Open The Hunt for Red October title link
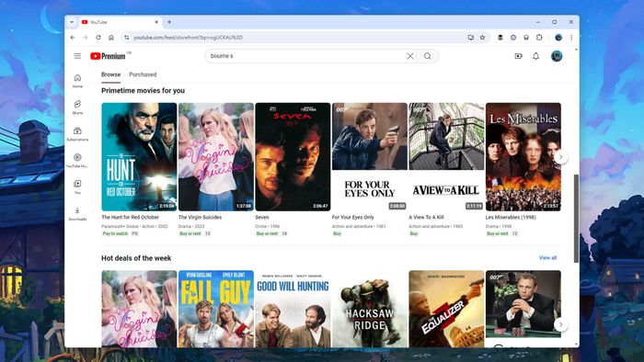 [131, 217]
